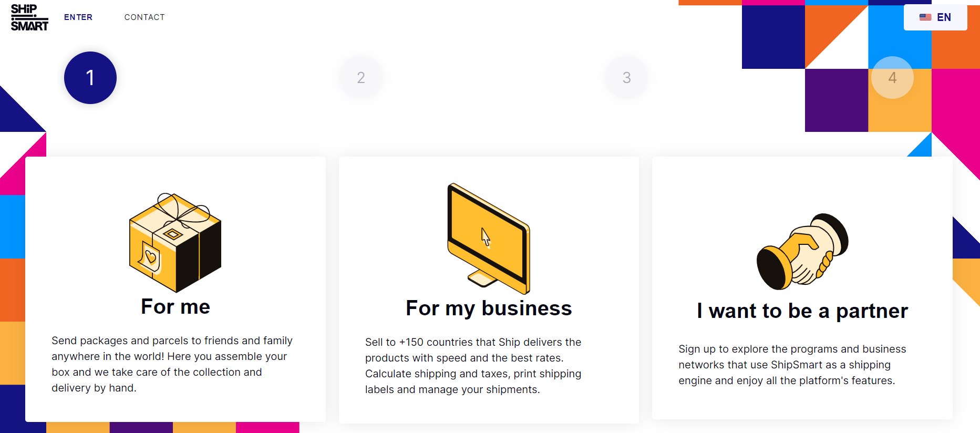Click the "Send packages and parcels" description
The width and height of the screenshot is (980, 433).
tap(172, 364)
